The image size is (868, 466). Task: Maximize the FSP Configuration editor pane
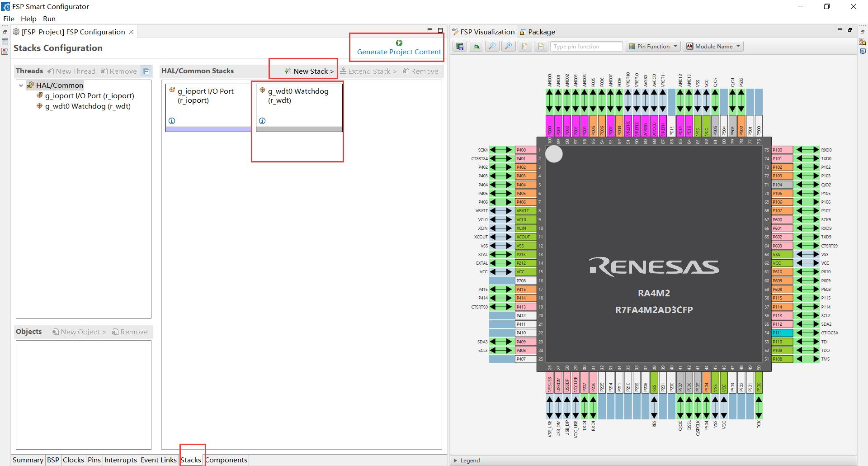[440, 30]
